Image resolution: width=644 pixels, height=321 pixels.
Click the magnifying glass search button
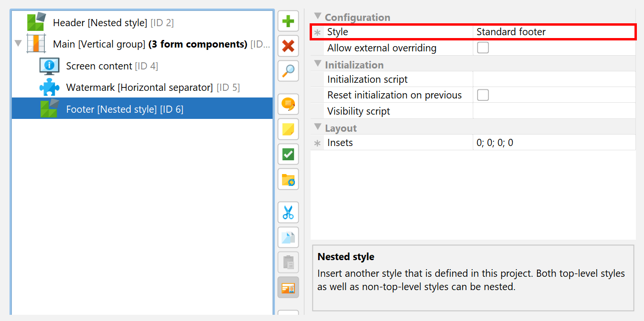pyautogui.click(x=288, y=71)
